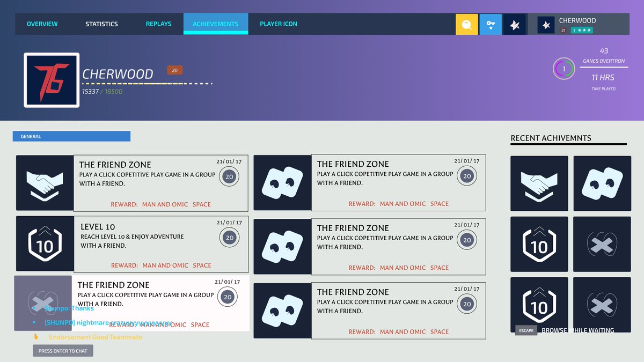Click the LEVEL 10 achievement title

[98, 227]
